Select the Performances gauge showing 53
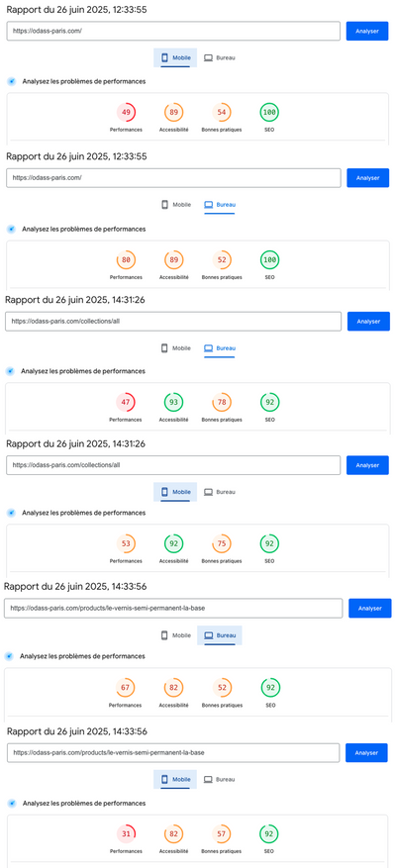The height and width of the screenshot is (868, 396). (126, 543)
